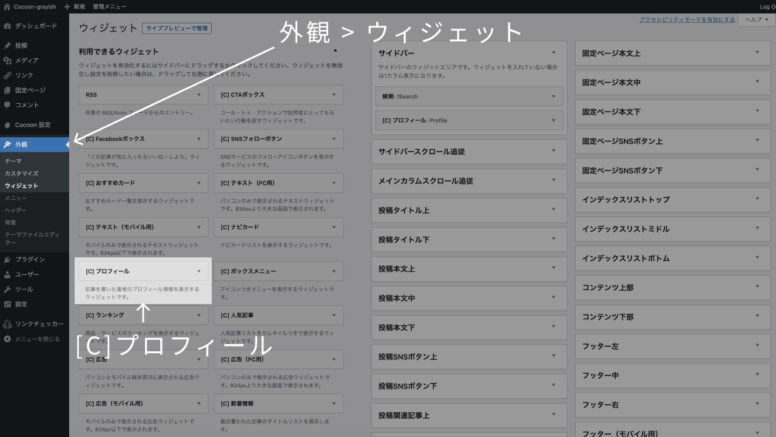Open the カスタマイズ submenu item

pos(22,173)
